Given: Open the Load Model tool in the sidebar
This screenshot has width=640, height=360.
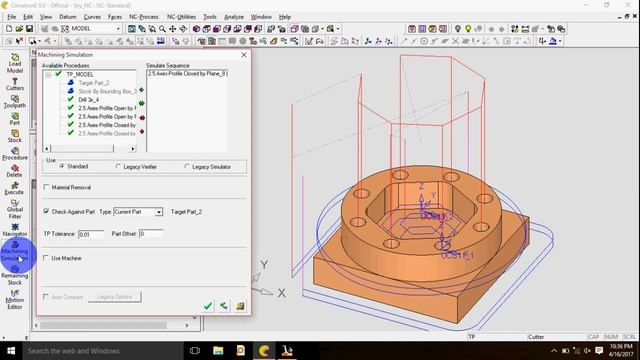Looking at the screenshot, I should pyautogui.click(x=15, y=63).
